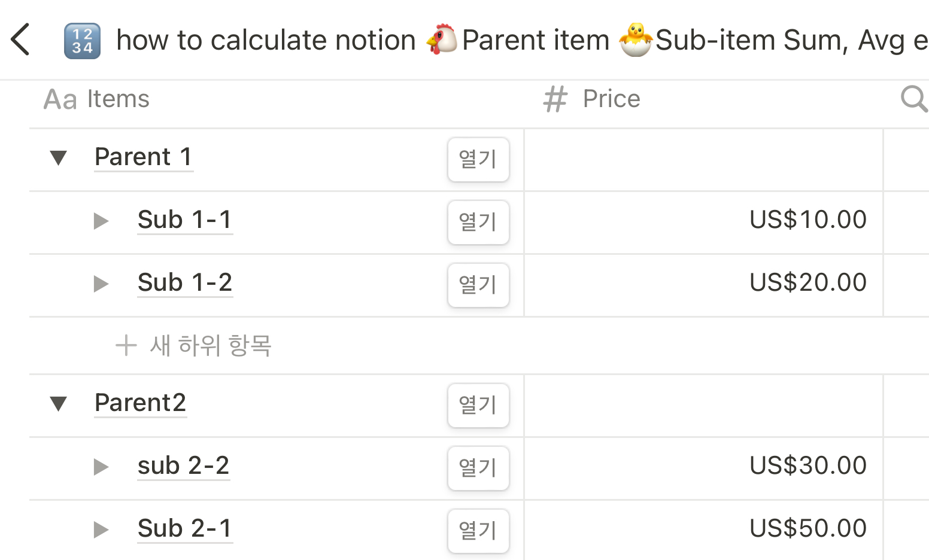Open the Parent2 page link

pos(140,403)
